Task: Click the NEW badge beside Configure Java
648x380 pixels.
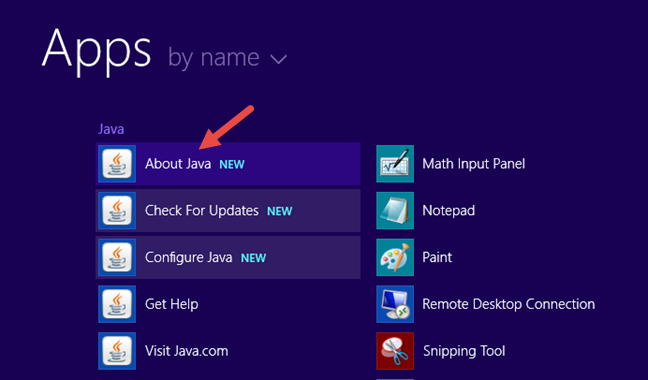Action: [x=253, y=258]
